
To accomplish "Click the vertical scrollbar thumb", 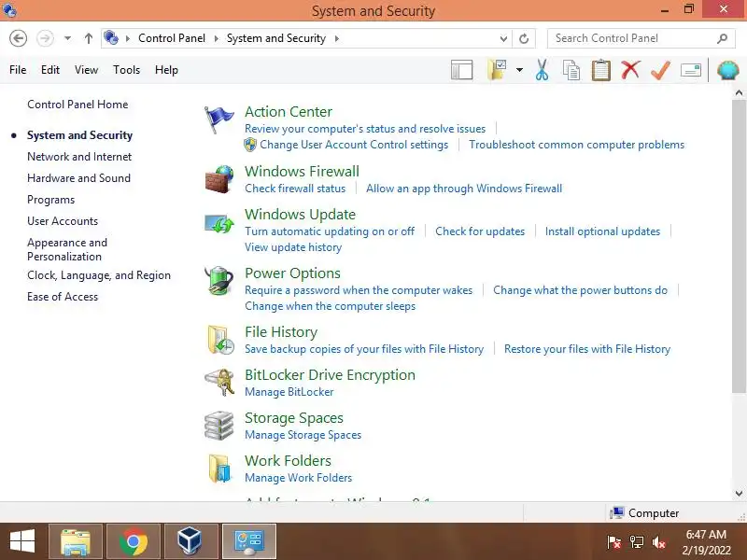I will 739,246.
